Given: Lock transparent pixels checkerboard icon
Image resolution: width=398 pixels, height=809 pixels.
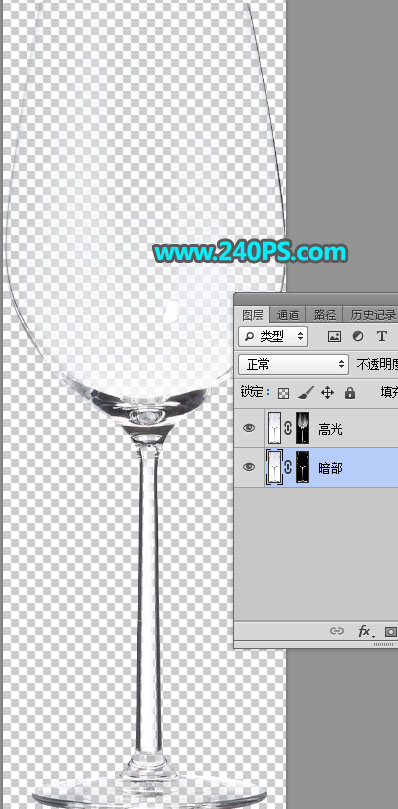Looking at the screenshot, I should click(x=283, y=393).
